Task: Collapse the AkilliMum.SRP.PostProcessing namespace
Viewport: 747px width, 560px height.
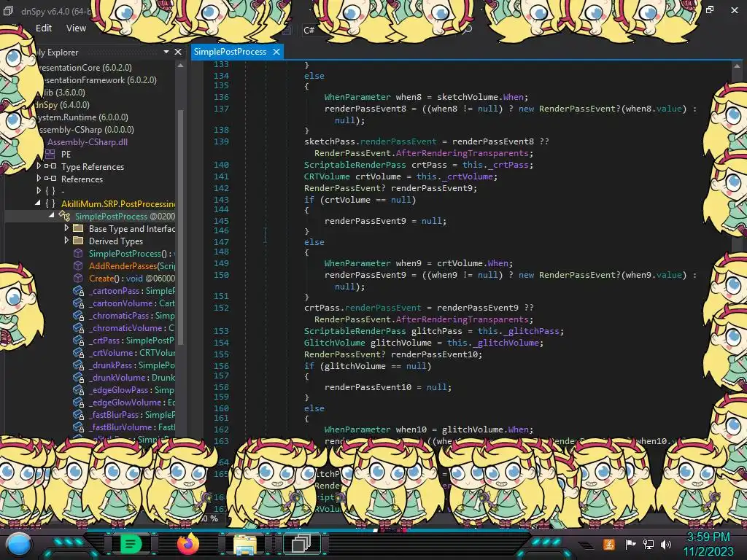Action: (x=38, y=203)
